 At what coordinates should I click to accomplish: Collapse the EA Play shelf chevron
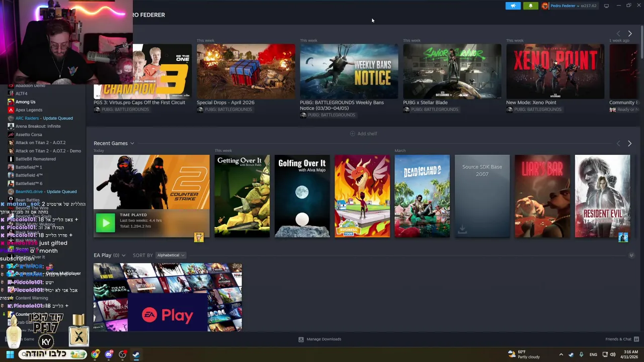pyautogui.click(x=631, y=255)
